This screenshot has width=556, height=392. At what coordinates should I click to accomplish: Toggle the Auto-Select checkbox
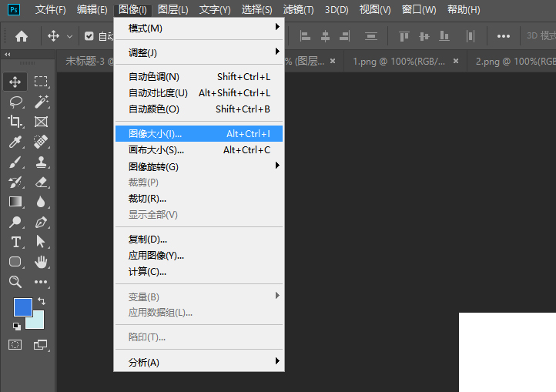(x=89, y=36)
